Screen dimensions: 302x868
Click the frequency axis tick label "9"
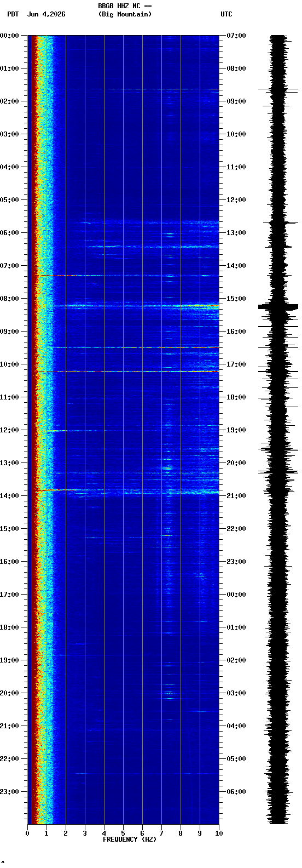click(x=200, y=833)
